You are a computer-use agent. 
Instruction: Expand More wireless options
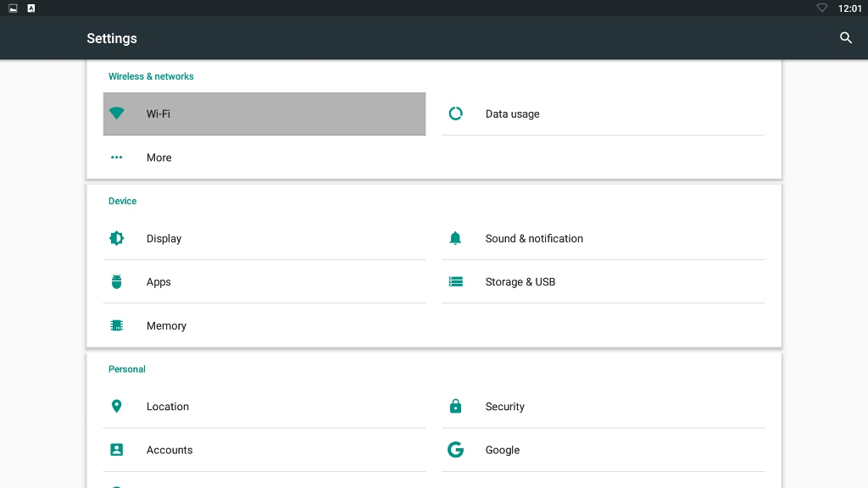[159, 158]
